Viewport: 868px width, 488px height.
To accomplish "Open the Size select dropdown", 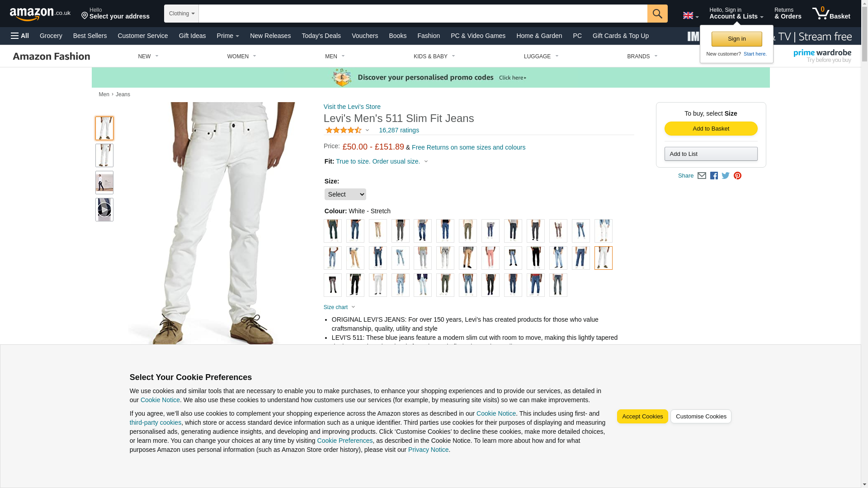I will tap(345, 194).
